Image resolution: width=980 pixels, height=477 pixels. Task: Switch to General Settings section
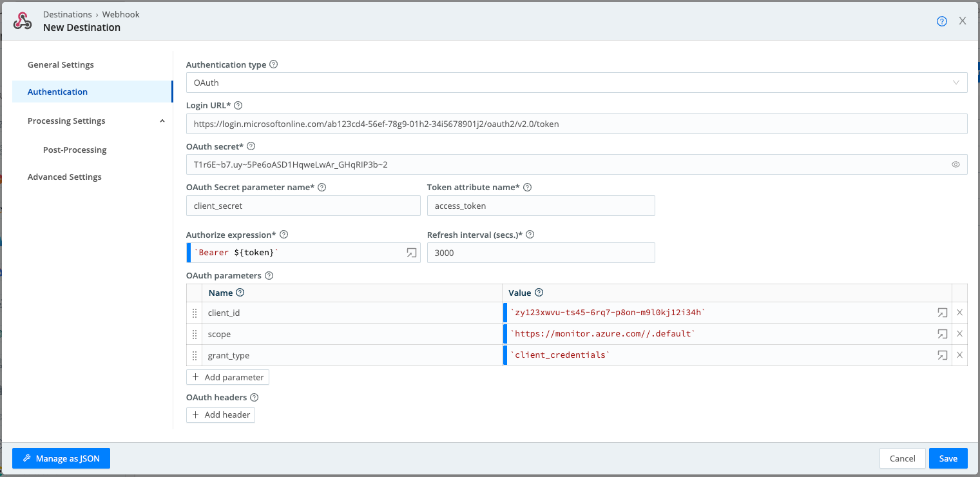pos(61,64)
